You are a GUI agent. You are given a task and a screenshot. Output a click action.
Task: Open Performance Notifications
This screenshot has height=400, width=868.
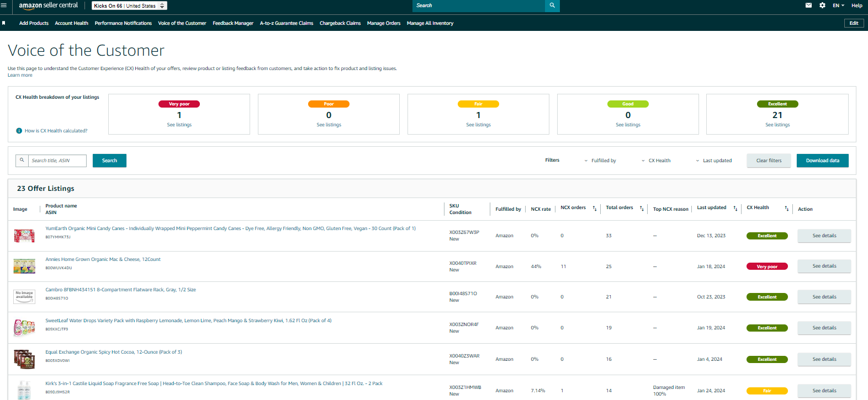point(123,23)
